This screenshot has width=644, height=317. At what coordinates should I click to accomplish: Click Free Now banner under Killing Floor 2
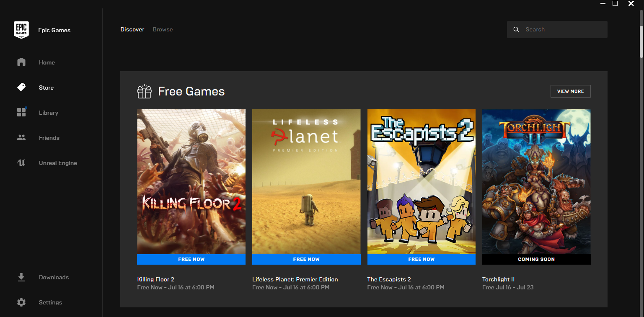click(191, 259)
